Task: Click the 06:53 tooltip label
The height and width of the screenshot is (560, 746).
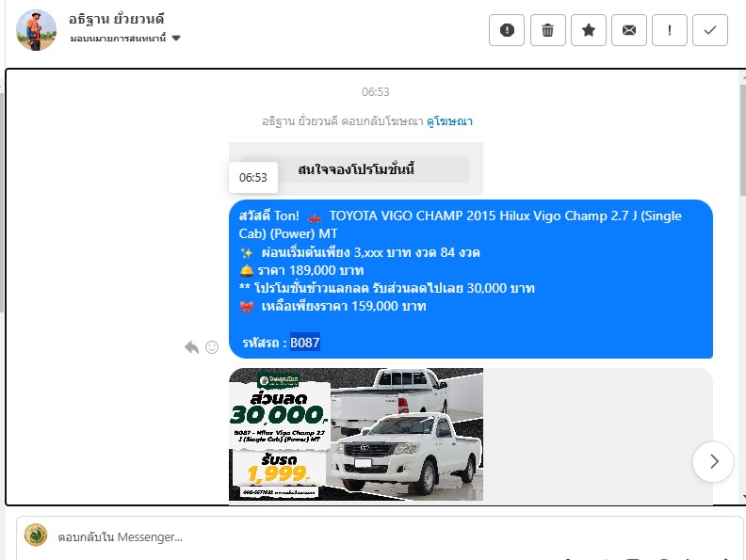Action: click(253, 178)
